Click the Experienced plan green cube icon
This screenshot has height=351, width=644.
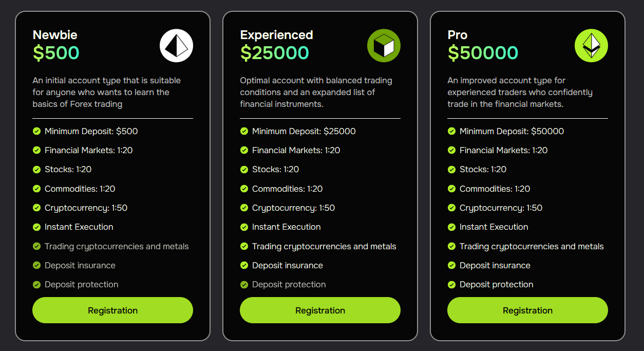tap(384, 46)
